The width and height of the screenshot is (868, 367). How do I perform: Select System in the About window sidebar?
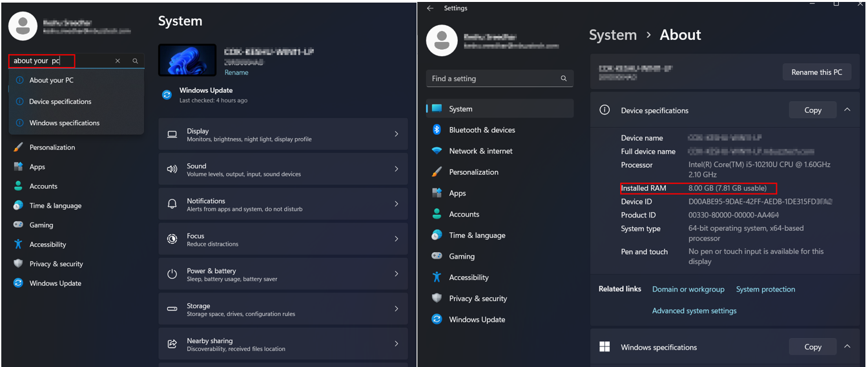tap(500, 109)
